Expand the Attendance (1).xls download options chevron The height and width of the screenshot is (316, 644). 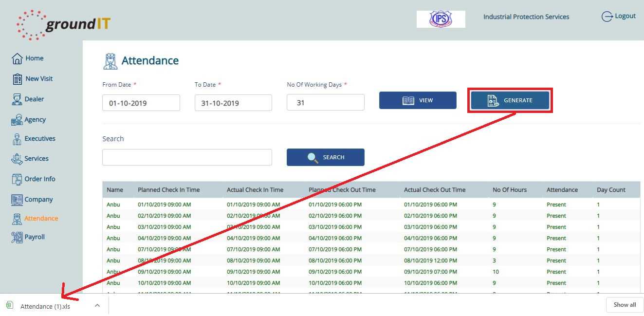click(x=97, y=306)
